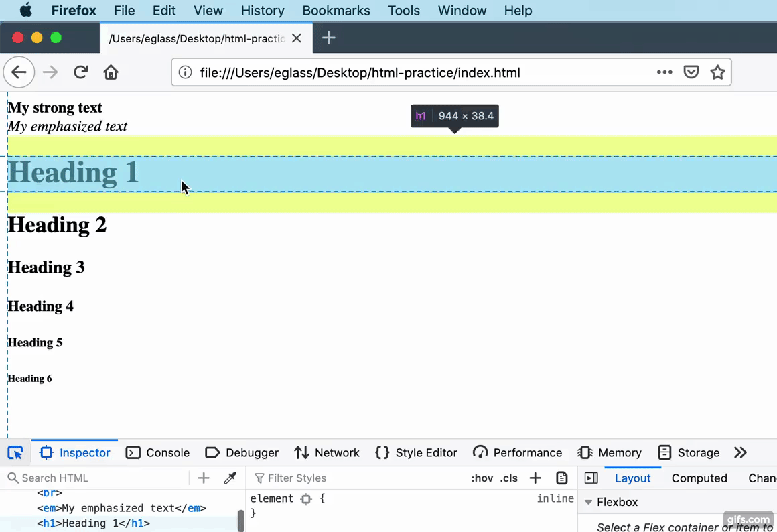Open the Apple menu

25,11
